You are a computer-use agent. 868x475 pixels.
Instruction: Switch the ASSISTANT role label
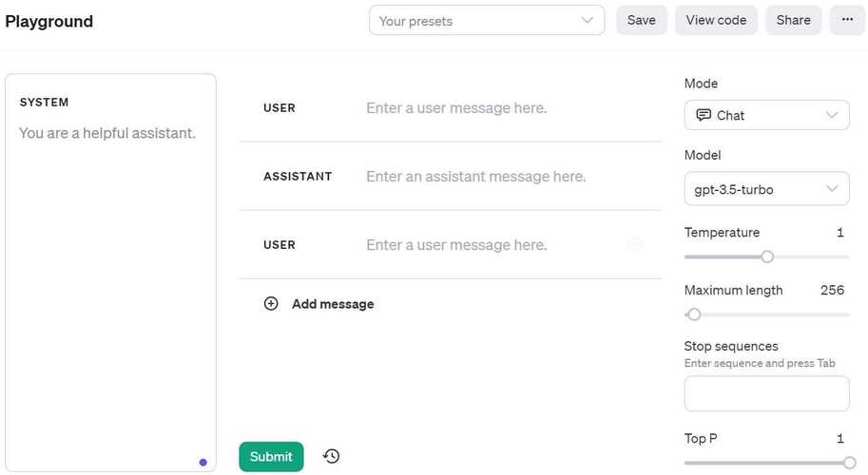(298, 177)
